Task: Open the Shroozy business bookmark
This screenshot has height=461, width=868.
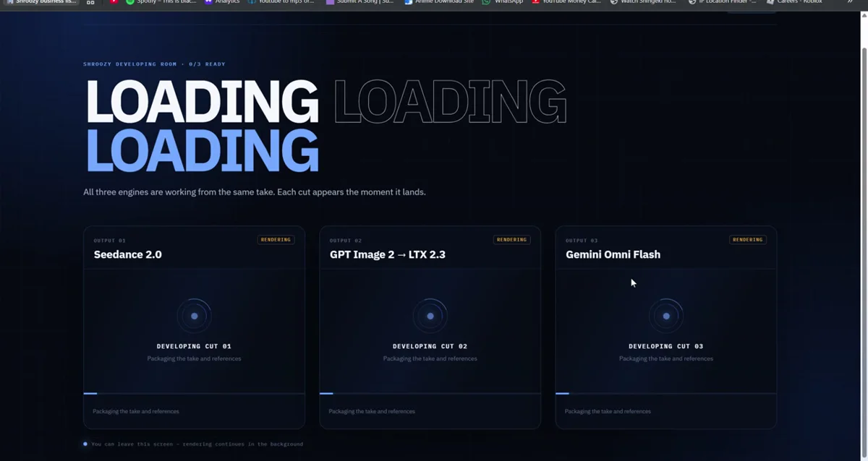Action: click(41, 2)
